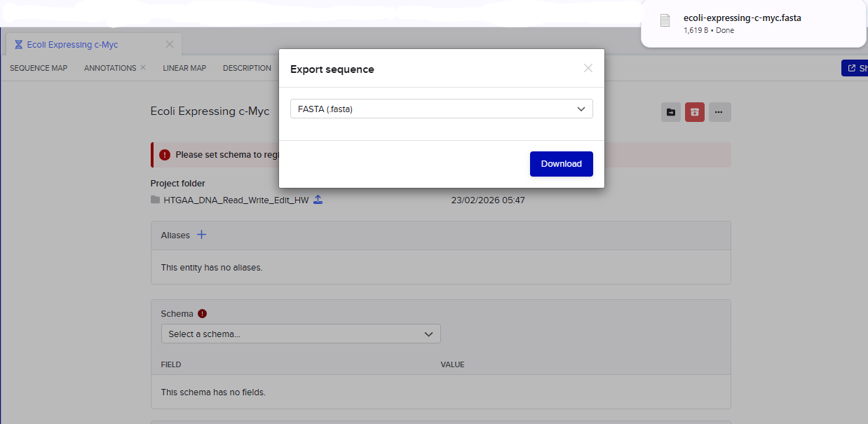Image resolution: width=868 pixels, height=424 pixels.
Task: Click the move-to-folder icon button
Action: [x=671, y=112]
